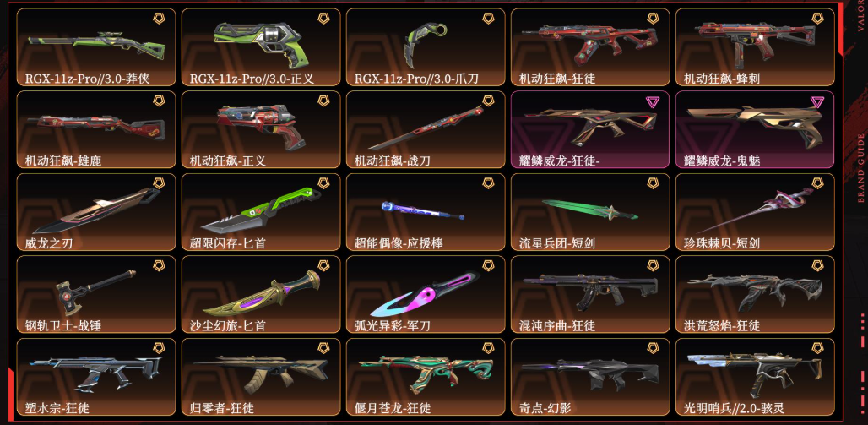Click the pink tier icon on 耀鳞威龙-狂徒

pos(652,101)
